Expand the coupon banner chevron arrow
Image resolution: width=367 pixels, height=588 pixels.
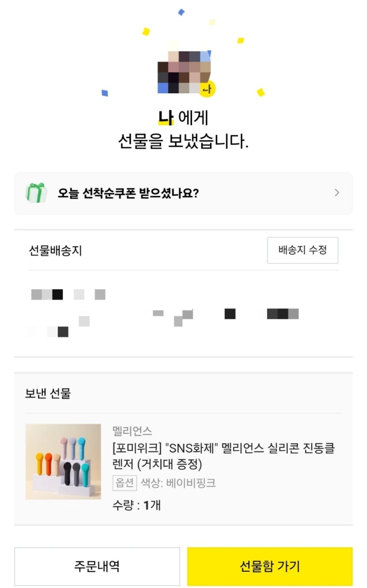336,193
